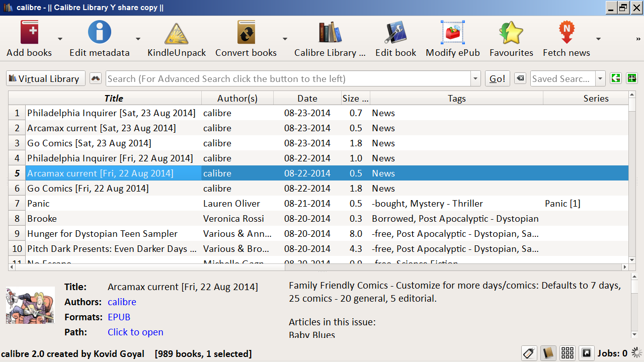The width and height of the screenshot is (644, 362).
Task: Toggle the Cover Grid view
Action: 568,353
